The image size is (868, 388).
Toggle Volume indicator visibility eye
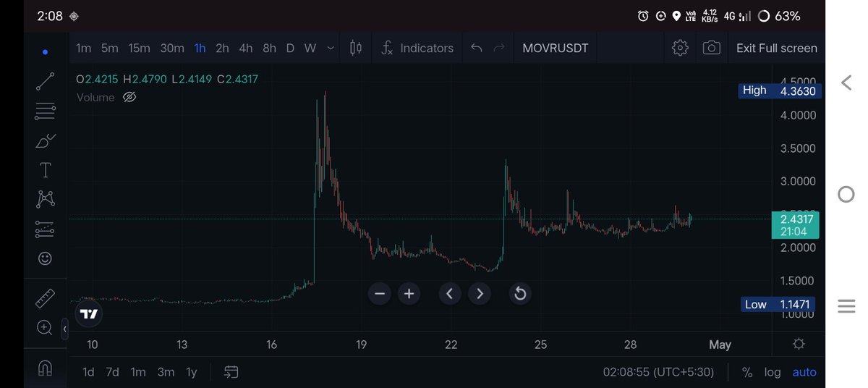point(129,97)
